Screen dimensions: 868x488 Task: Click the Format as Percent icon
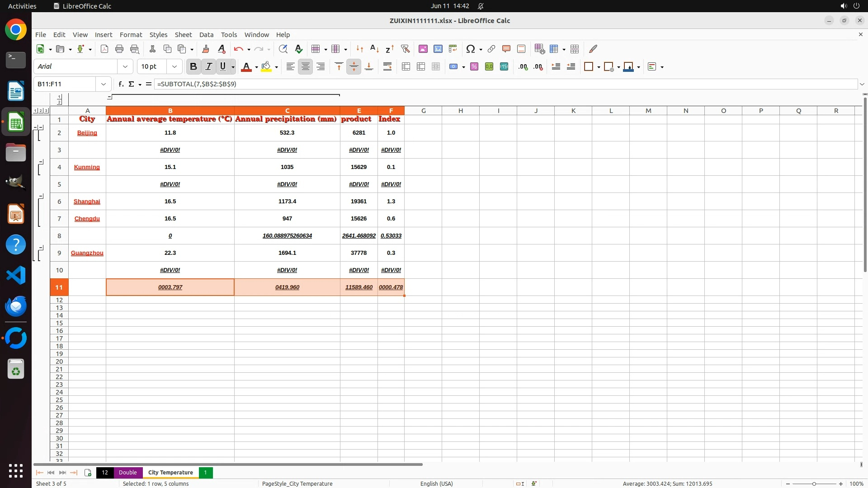pyautogui.click(x=474, y=67)
